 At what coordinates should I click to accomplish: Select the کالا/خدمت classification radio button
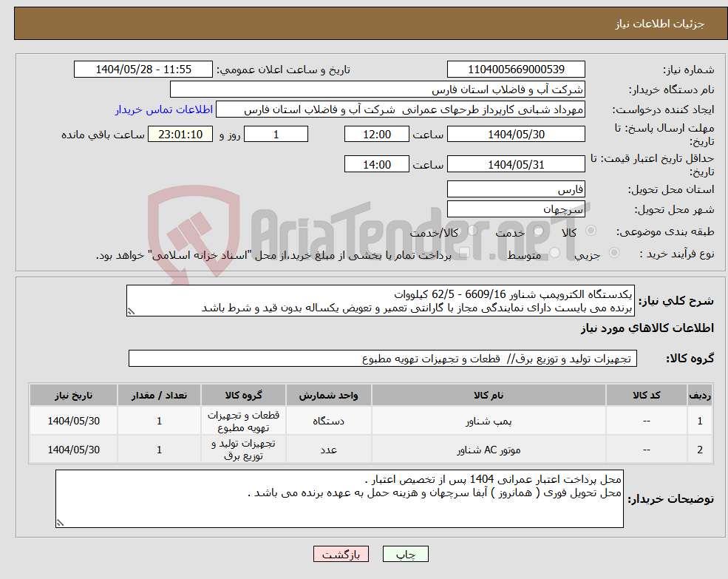(x=474, y=229)
